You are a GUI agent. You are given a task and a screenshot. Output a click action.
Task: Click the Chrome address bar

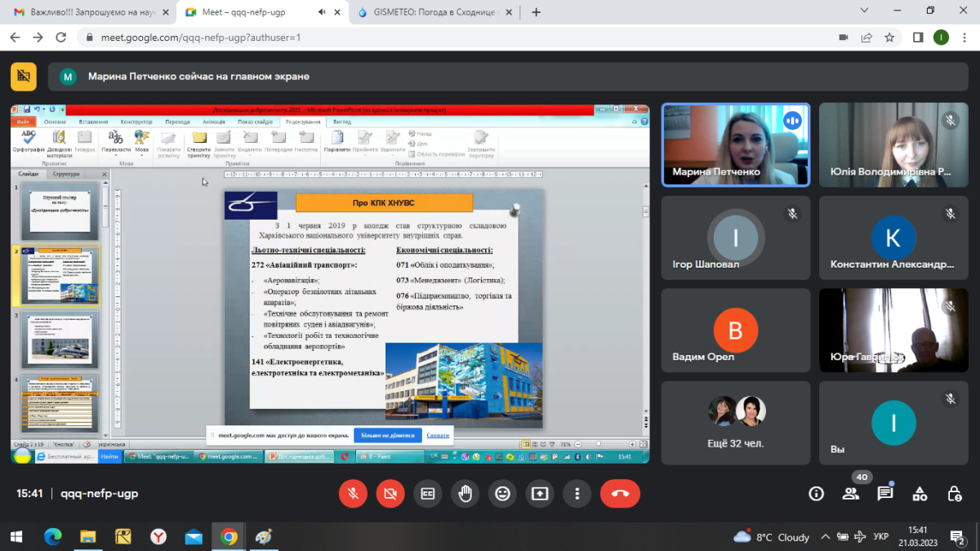tap(457, 38)
